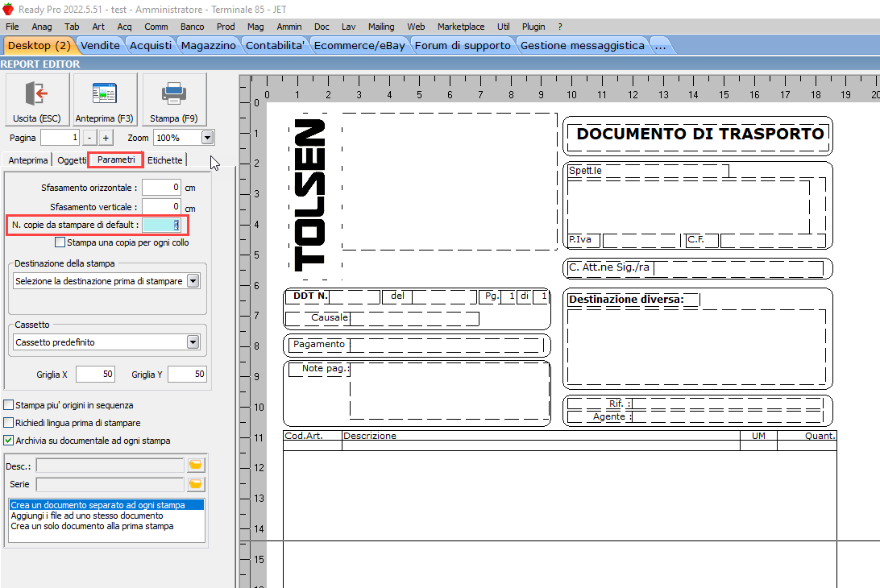Click the Griglia X value field
This screenshot has width=880, height=588.
(95, 374)
